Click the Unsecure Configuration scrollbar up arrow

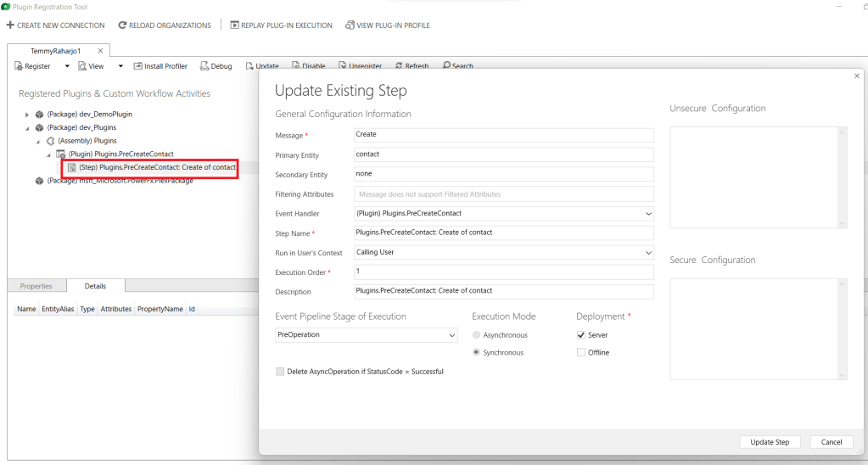(842, 132)
